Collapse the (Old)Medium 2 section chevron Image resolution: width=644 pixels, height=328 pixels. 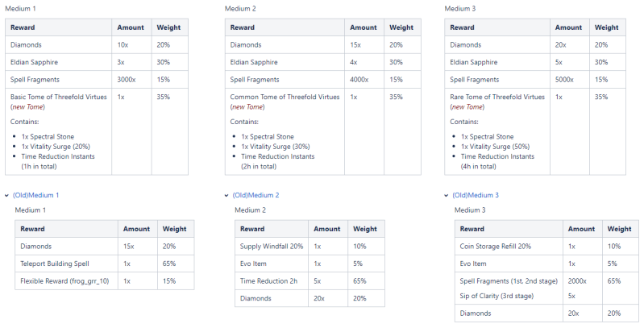click(226, 195)
